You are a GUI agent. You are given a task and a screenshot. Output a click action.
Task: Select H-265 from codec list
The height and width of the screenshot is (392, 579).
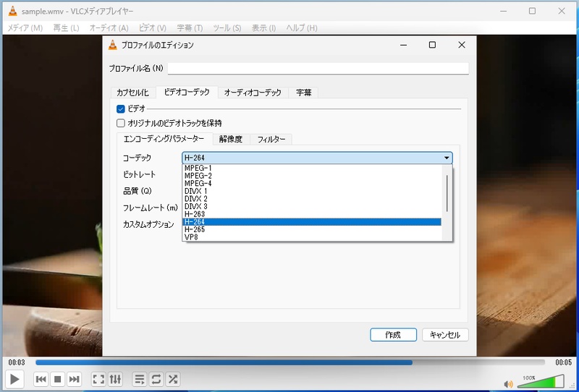coord(312,229)
